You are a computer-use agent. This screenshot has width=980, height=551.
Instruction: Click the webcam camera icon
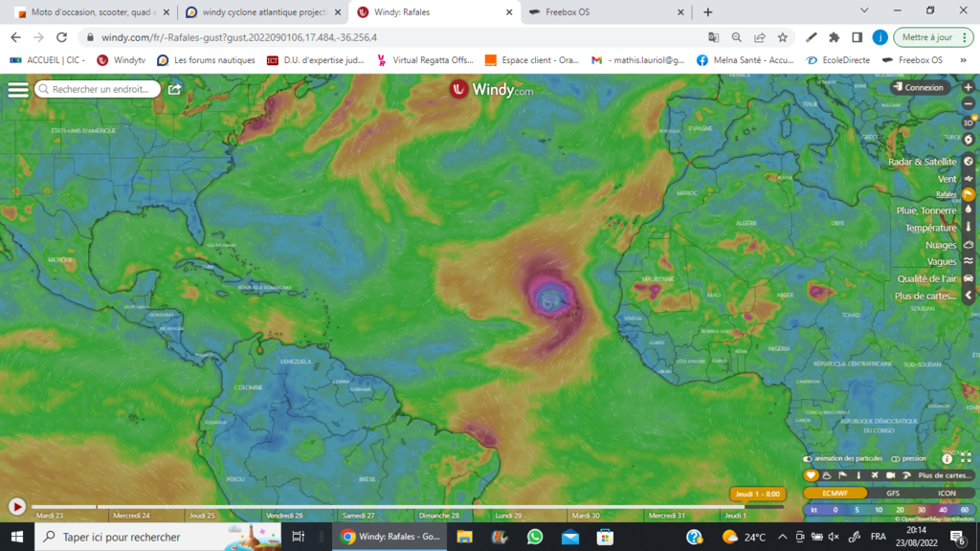(891, 475)
